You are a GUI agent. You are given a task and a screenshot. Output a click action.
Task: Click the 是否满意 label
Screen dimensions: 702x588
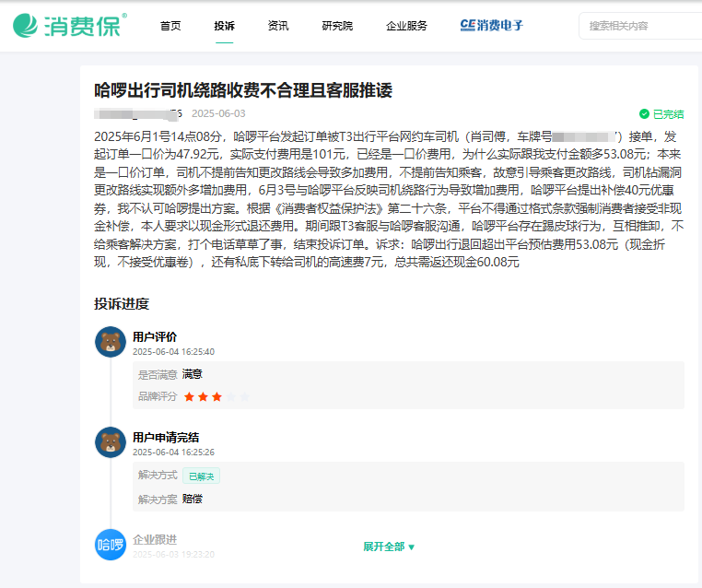pos(158,375)
